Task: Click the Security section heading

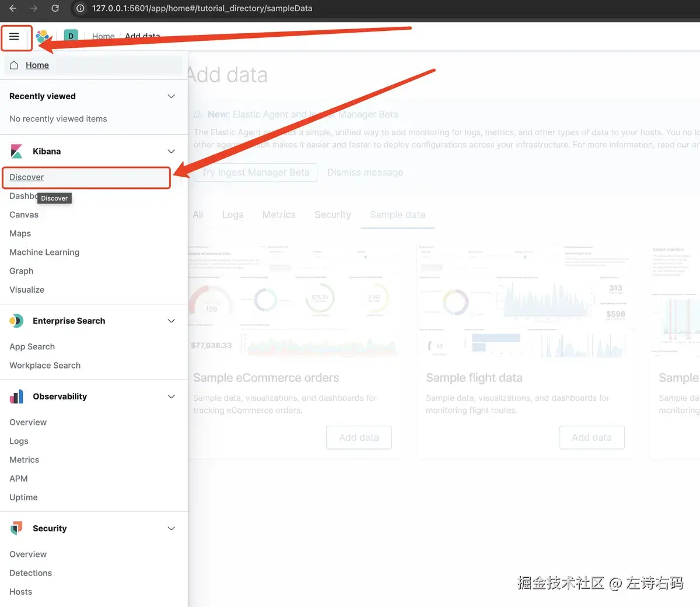Action: pos(50,528)
